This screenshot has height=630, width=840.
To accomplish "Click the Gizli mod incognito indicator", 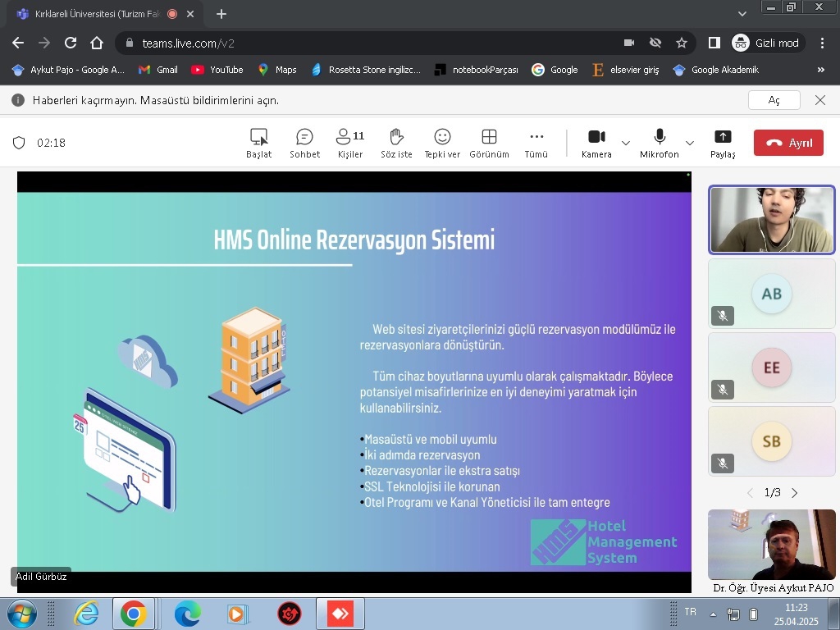I will (766, 43).
